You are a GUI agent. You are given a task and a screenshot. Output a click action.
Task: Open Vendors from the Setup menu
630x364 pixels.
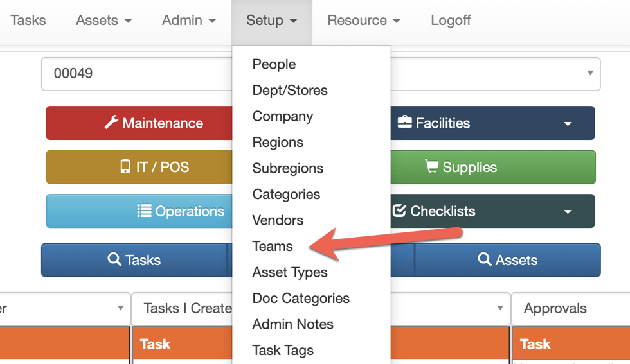point(278,220)
